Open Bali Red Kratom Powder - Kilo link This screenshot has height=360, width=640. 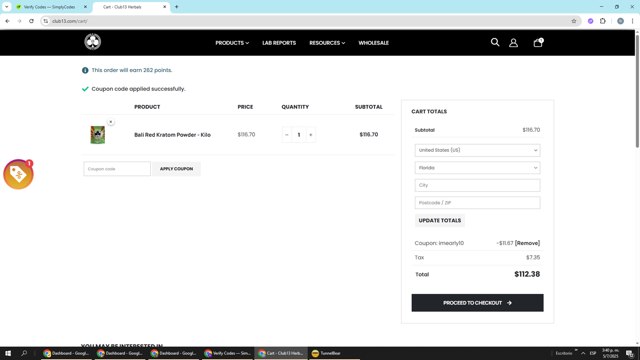pyautogui.click(x=172, y=135)
